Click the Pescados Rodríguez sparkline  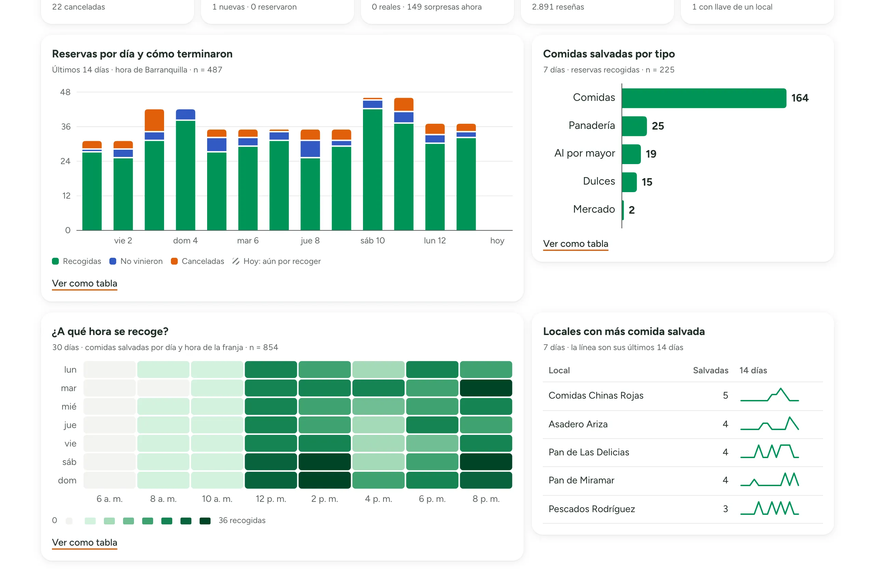click(770, 508)
